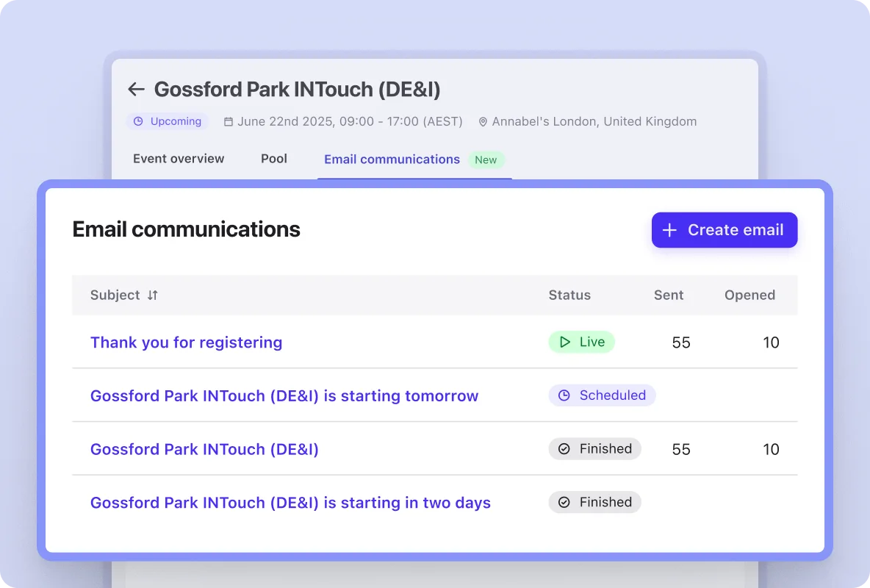Image resolution: width=870 pixels, height=588 pixels.
Task: Click checkmark icon in Finished badge of 'starting in two days' row
Action: click(564, 502)
